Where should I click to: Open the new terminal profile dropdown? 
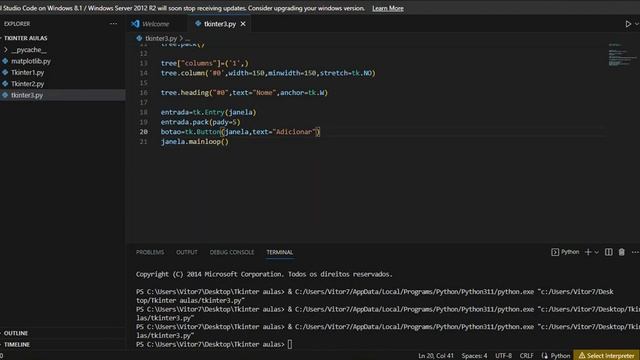(596, 253)
